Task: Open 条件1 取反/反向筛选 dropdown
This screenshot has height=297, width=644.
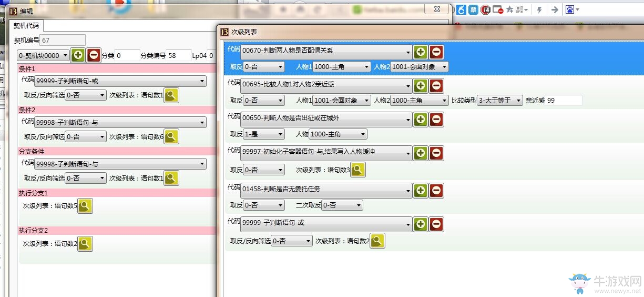Action: coord(86,95)
